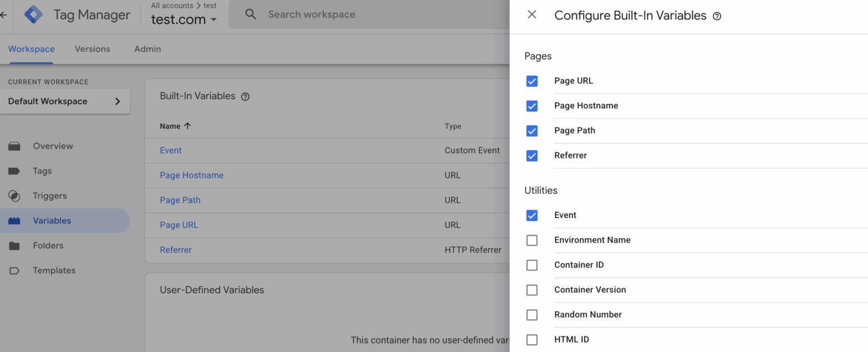This screenshot has width=868, height=352.
Task: Switch to the Versions tab
Action: [92, 49]
